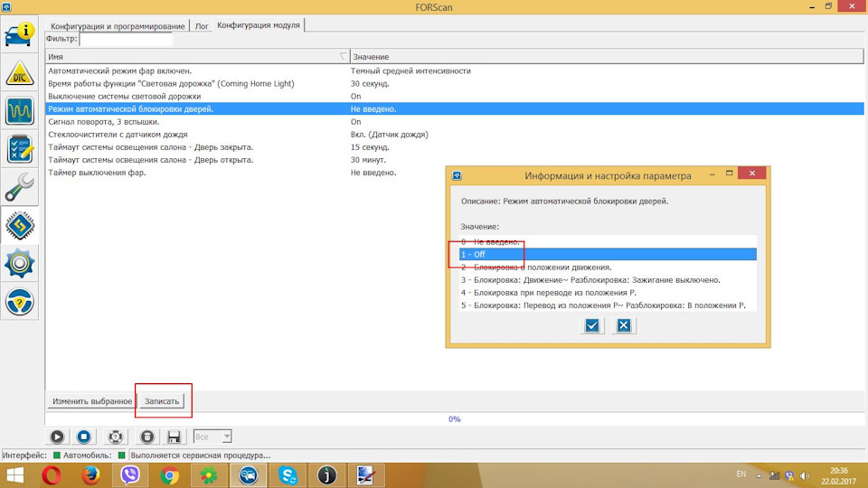868x488 pixels.
Task: Click the 'Фильтр' input field
Action: point(126,39)
